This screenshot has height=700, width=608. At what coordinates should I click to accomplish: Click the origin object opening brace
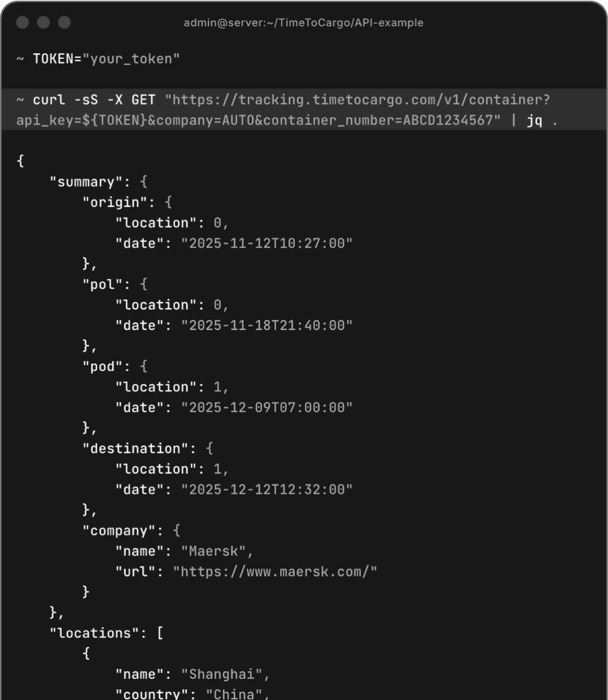tap(168, 202)
